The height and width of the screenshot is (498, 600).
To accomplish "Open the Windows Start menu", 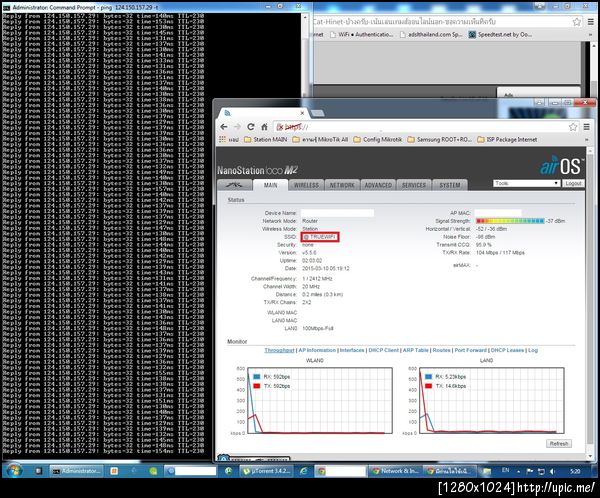I will pyautogui.click(x=15, y=470).
